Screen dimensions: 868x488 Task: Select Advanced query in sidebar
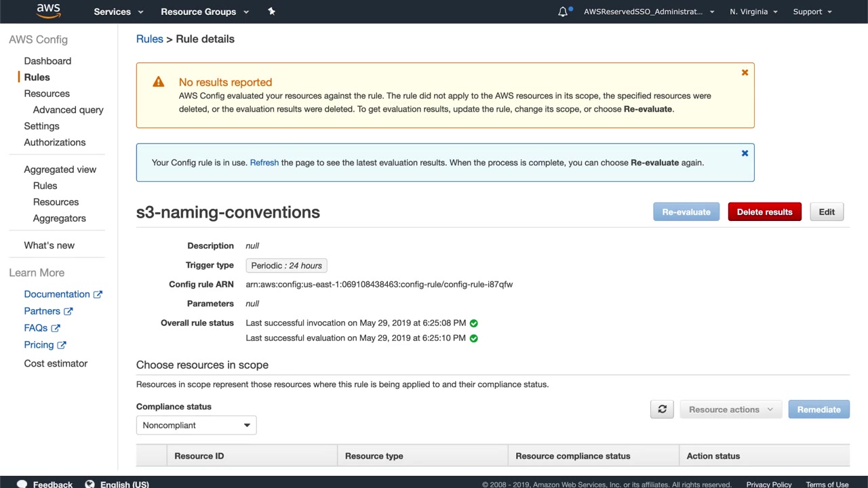[68, 110]
